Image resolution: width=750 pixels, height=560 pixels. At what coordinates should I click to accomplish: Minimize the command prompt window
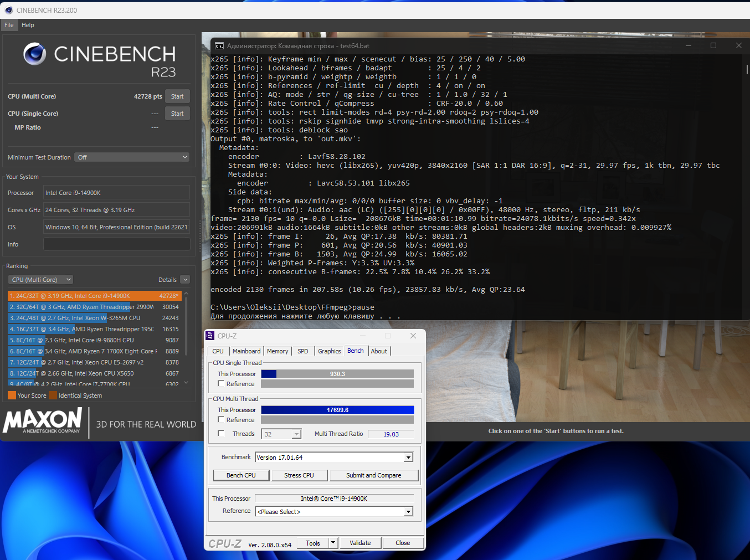689,45
